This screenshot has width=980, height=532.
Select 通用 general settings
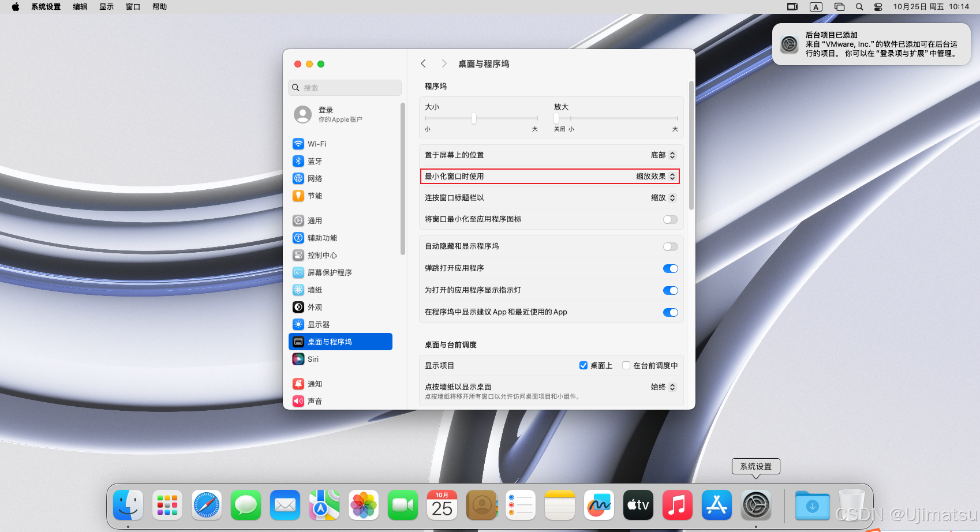[341, 220]
